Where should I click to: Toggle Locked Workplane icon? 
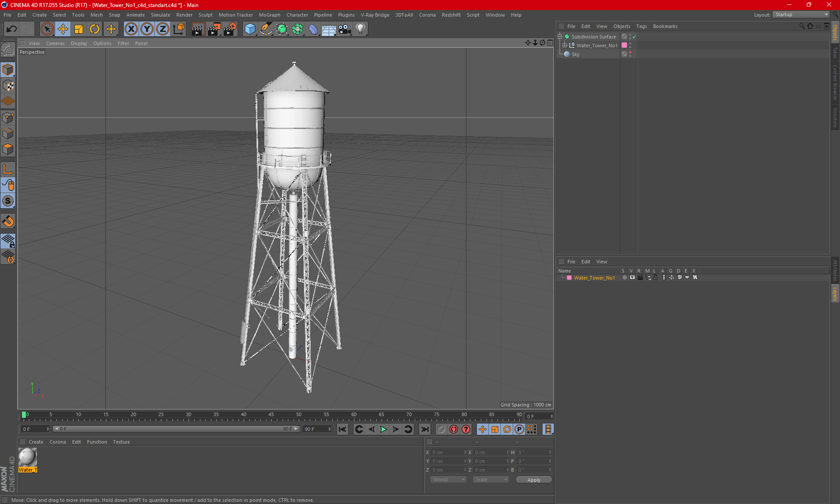[x=8, y=241]
